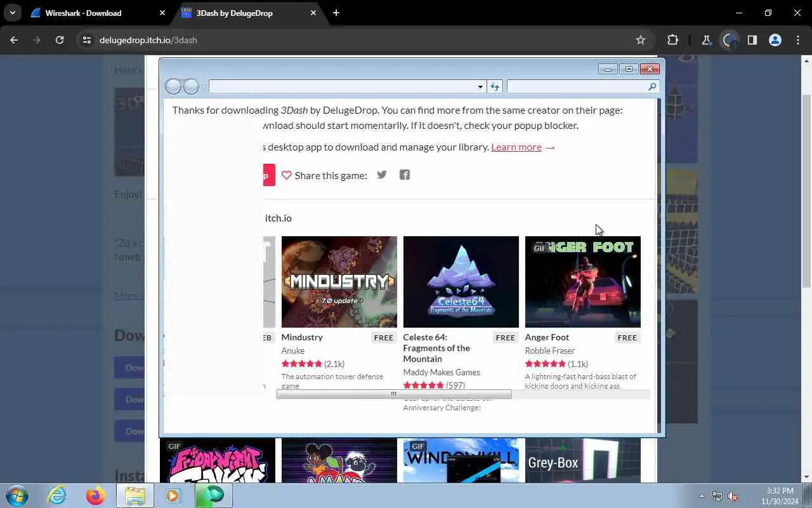The image size is (812, 508).
Task: Open the Chrome profile avatar
Action: (x=775, y=40)
